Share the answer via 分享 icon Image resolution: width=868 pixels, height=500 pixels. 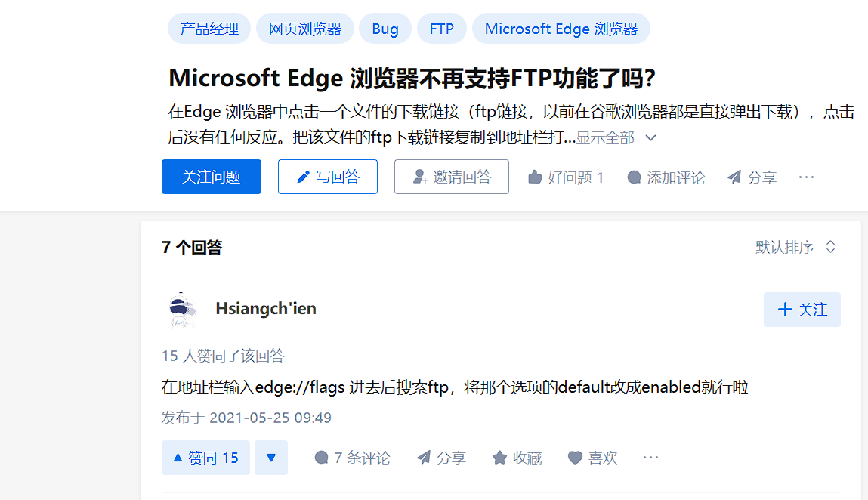424,458
